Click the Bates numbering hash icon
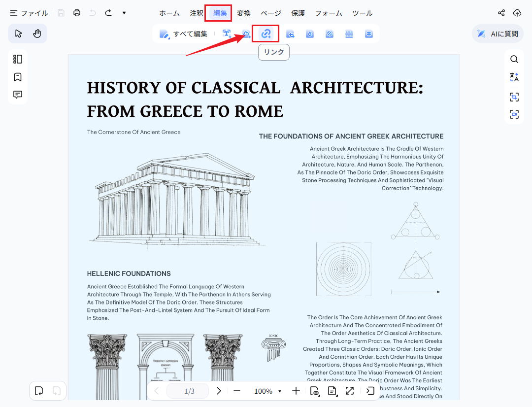The height and width of the screenshot is (407, 532). click(x=369, y=34)
